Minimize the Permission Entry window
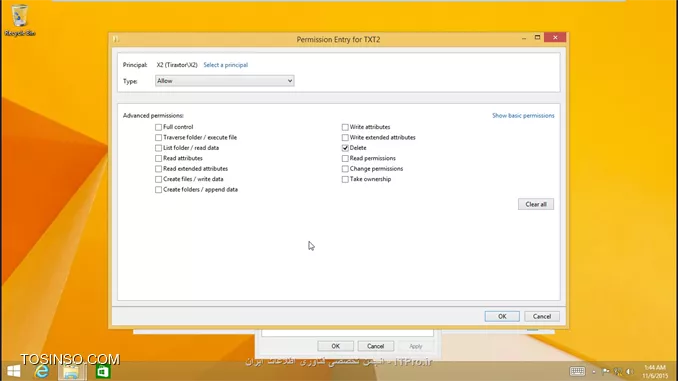 tap(524, 38)
